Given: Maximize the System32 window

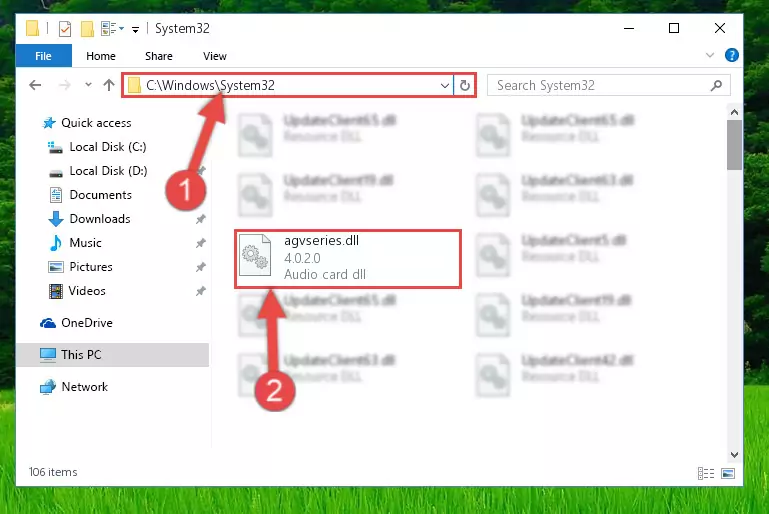Looking at the screenshot, I should [x=674, y=28].
